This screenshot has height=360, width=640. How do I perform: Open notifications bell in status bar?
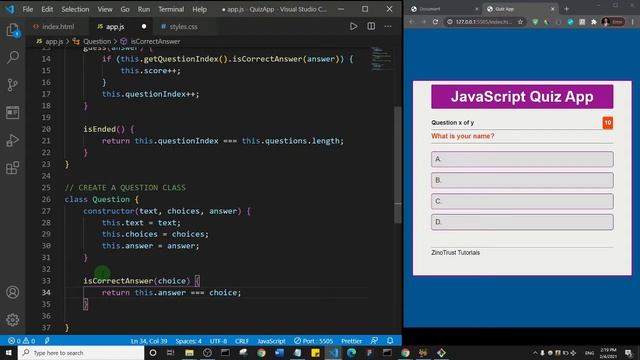[390, 341]
